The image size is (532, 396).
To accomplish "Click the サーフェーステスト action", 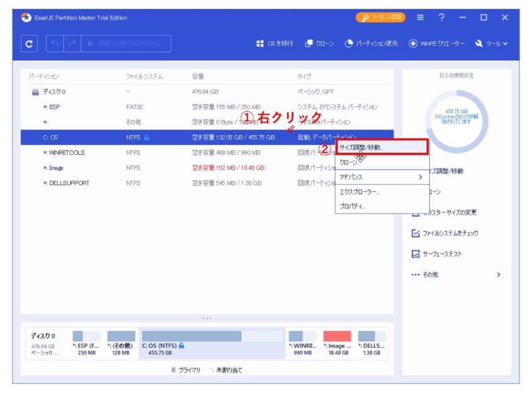I will (436, 254).
